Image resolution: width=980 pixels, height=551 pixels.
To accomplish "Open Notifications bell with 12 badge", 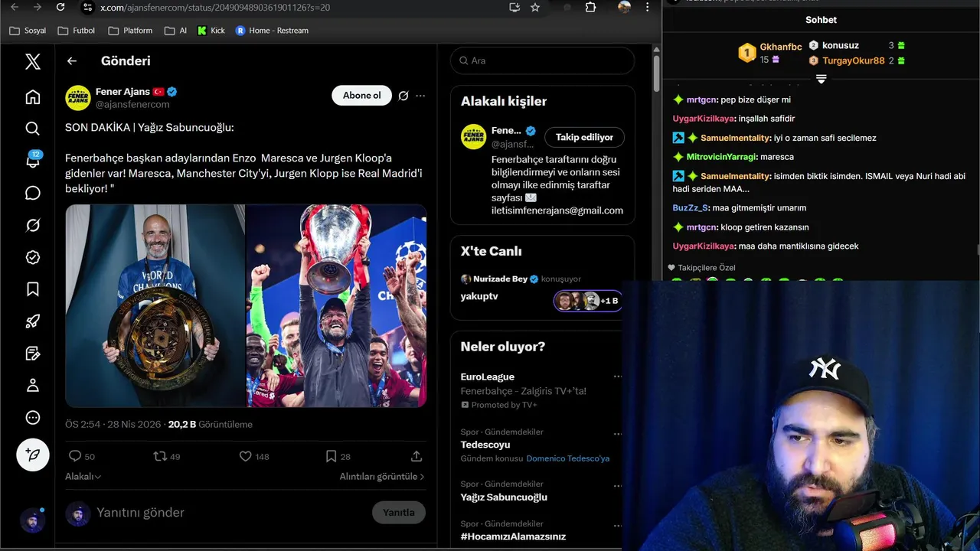I will point(33,159).
